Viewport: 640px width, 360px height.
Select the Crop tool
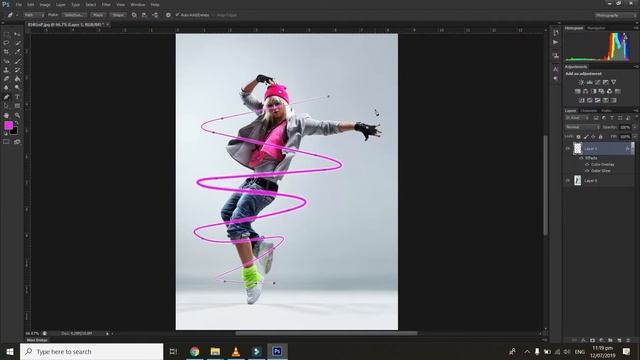click(x=6, y=52)
